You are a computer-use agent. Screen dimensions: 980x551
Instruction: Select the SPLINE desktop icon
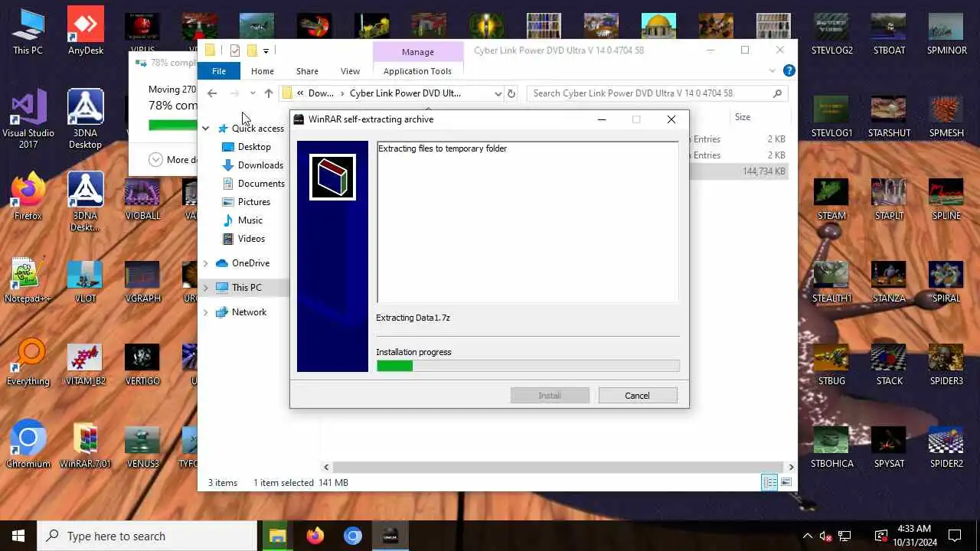tap(946, 197)
